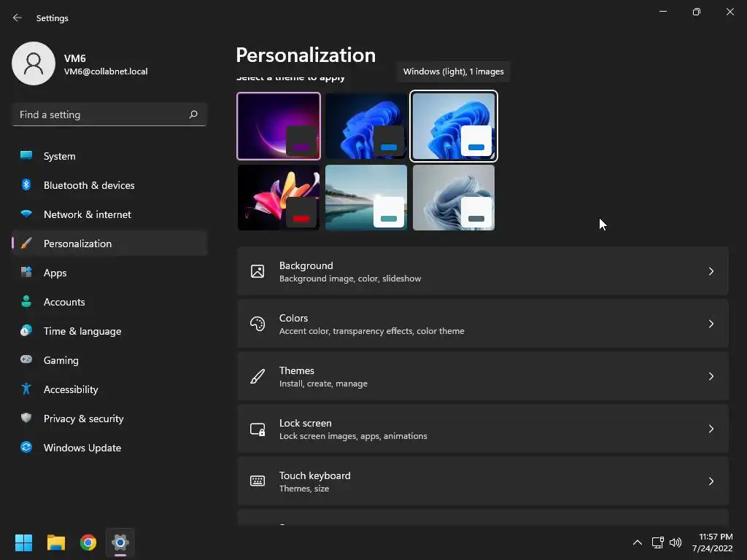Viewport: 747px width, 560px height.
Task: Open Themes install and manage
Action: pyautogui.click(x=483, y=376)
